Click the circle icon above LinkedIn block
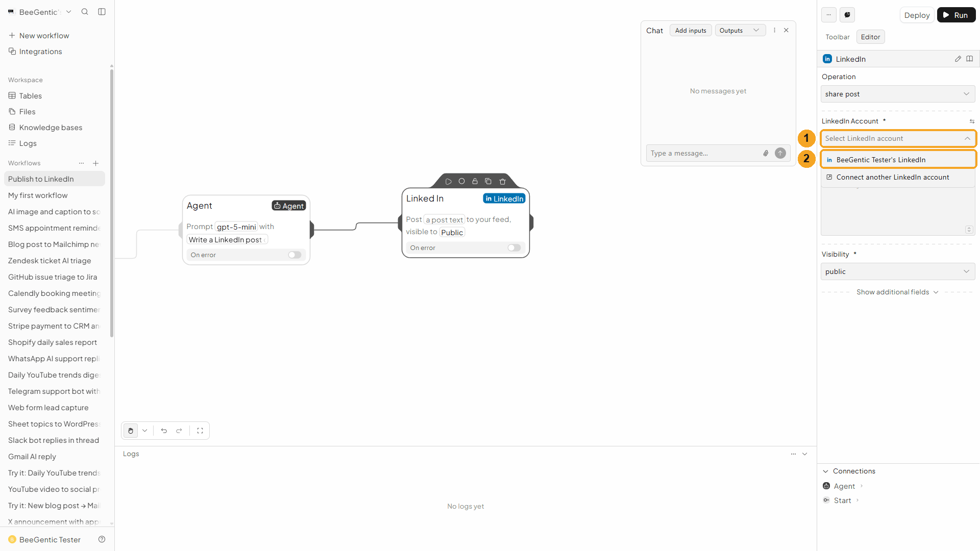Screen dimensions: 980x551 (461, 182)
